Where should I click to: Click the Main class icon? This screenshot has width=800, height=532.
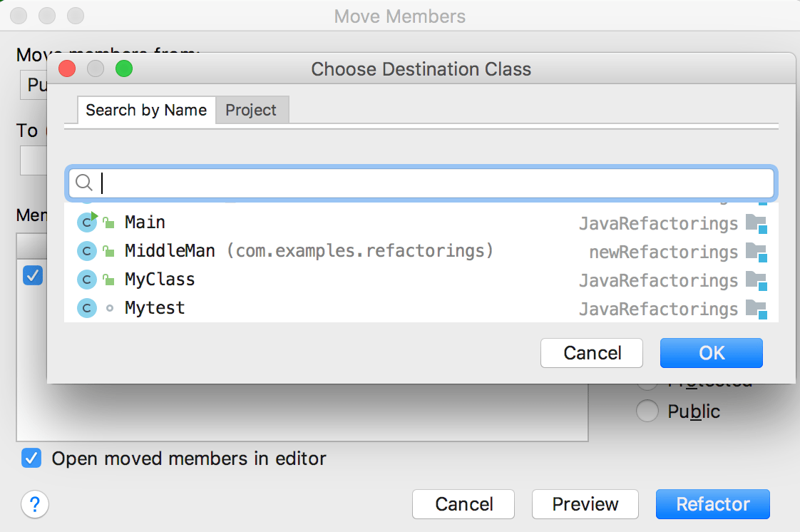coord(86,222)
